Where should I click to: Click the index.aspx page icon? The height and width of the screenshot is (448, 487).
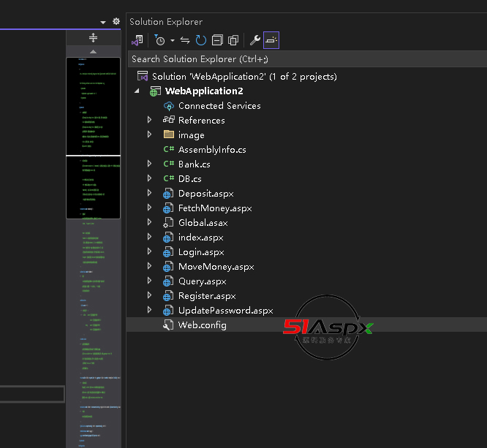click(168, 238)
